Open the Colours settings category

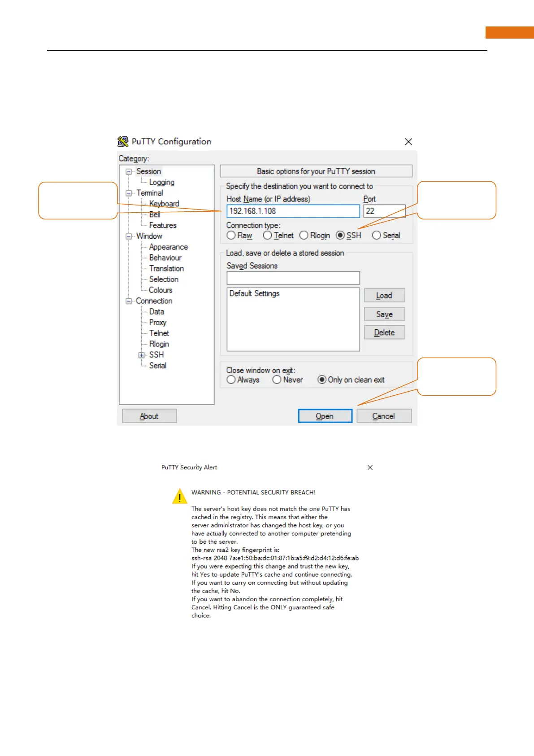161,290
